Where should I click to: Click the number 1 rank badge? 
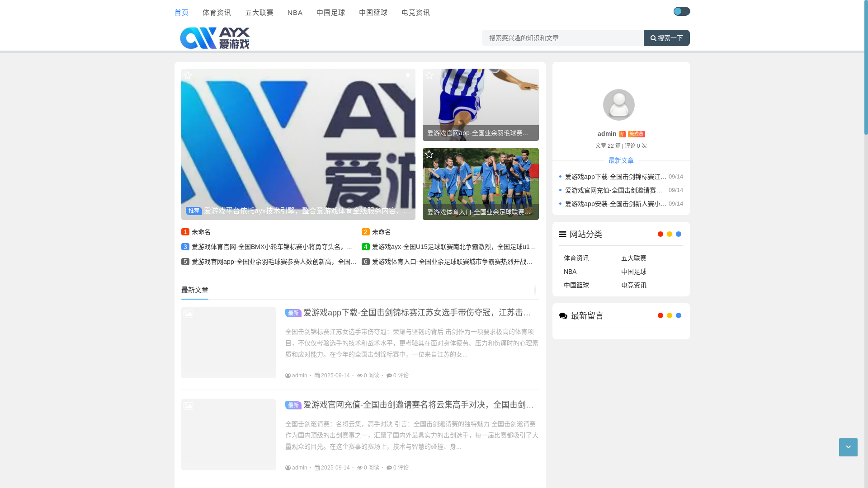click(x=185, y=232)
